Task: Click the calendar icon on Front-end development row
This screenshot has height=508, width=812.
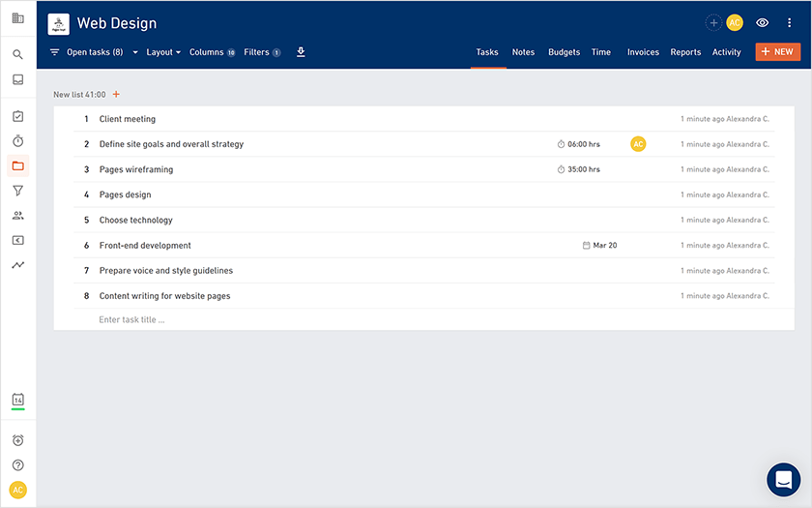Action: click(x=586, y=245)
